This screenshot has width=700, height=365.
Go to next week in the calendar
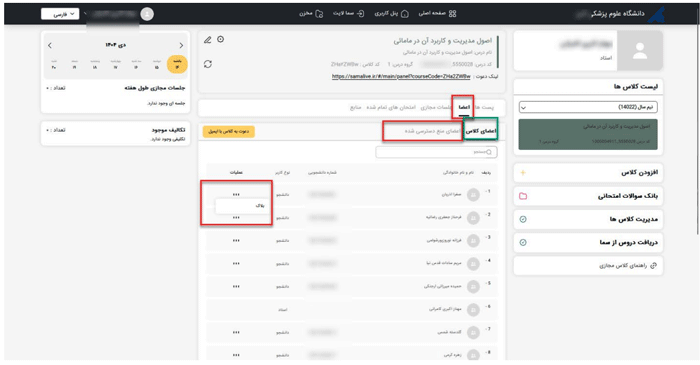(50, 46)
